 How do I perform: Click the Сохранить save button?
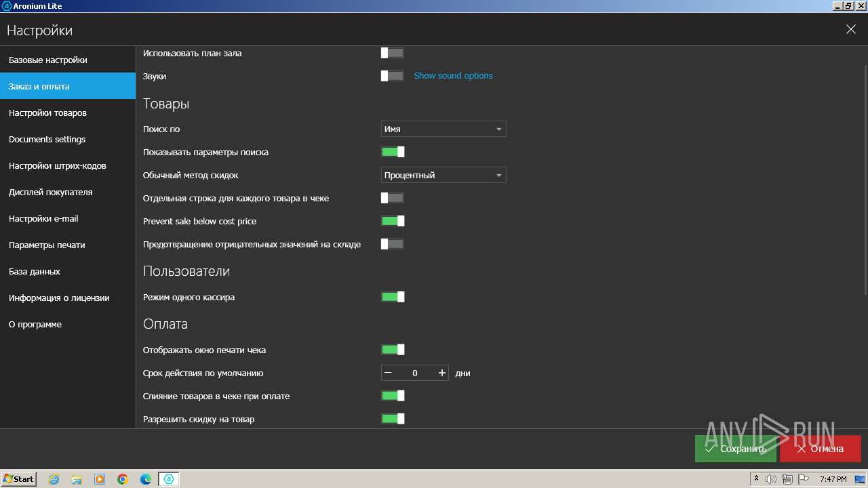tap(736, 449)
